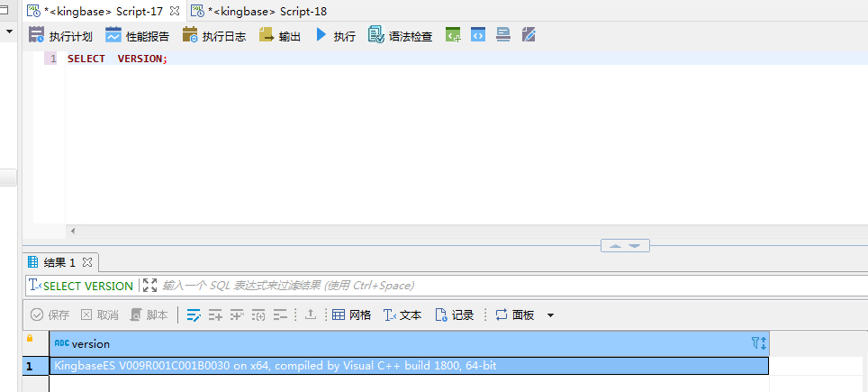868x392 pixels.
Task: Open filter/sort menu in version column header
Action: (x=758, y=343)
